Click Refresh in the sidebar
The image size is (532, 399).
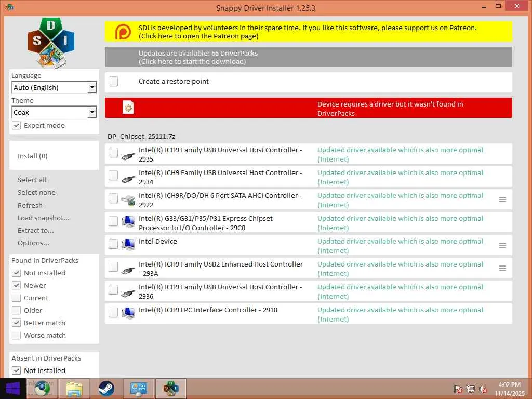(30, 205)
